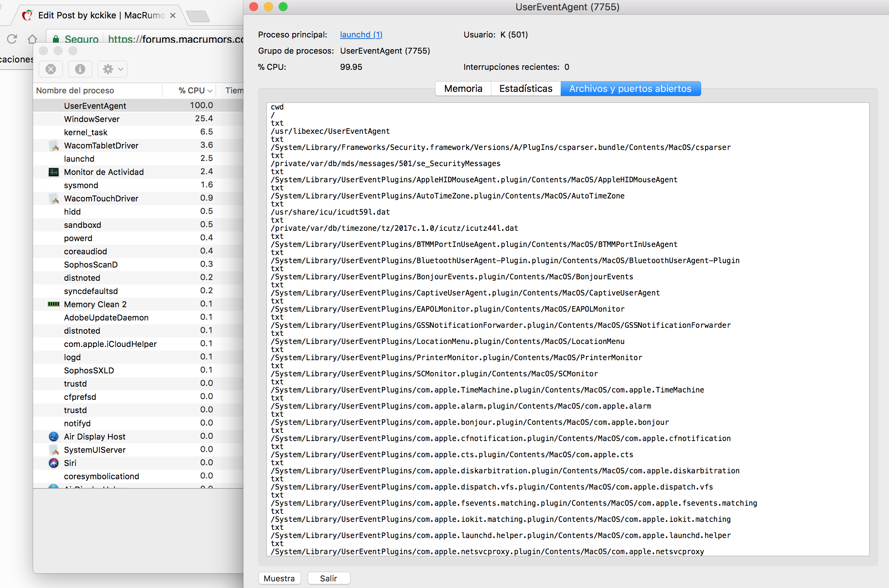Click the Muestra button
Screen dimensions: 889x588
[279, 578]
